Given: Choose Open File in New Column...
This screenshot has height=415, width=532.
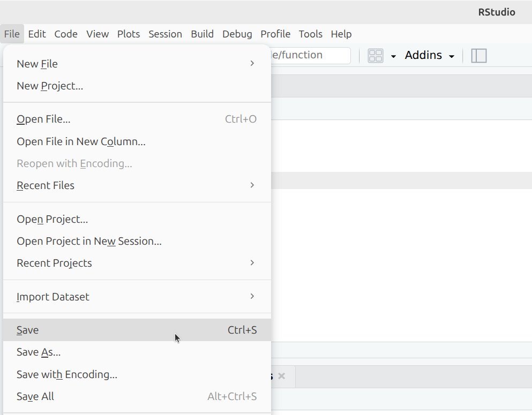Looking at the screenshot, I should pos(137,141).
